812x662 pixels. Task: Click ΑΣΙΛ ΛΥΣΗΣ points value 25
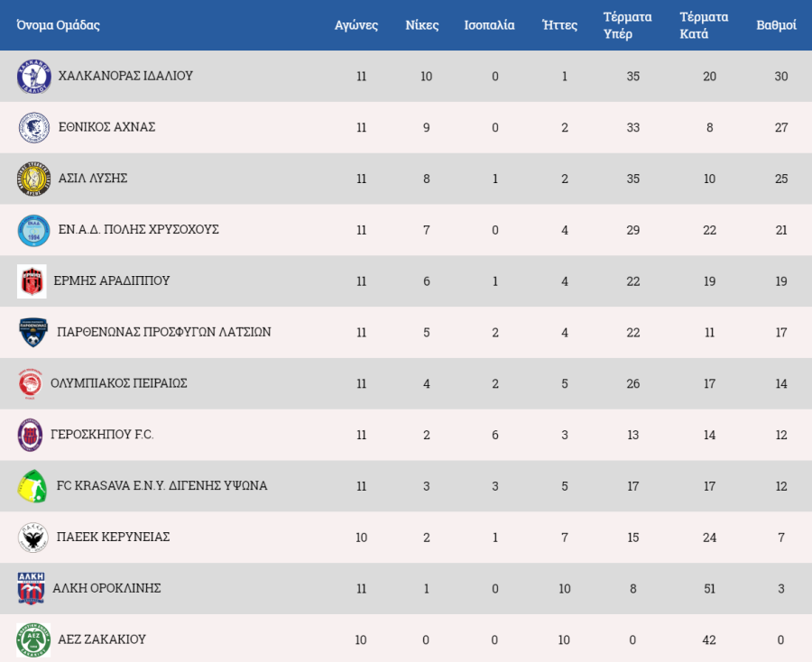781,179
